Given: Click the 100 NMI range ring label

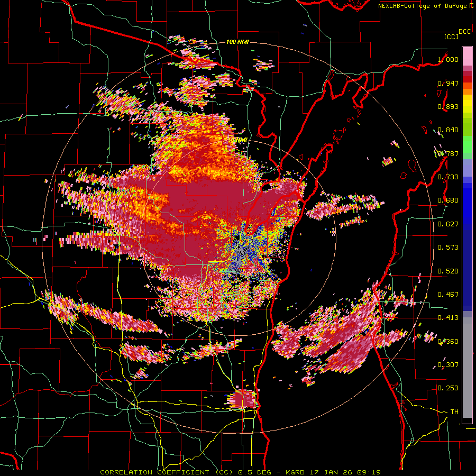Looking at the screenshot, I should tap(237, 42).
